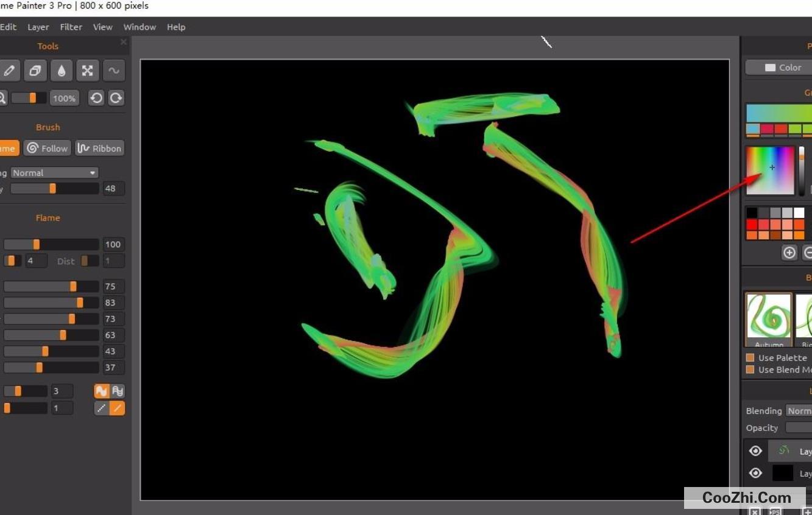Viewport: 812px width, 515px height.
Task: Open the Filter menu
Action: (x=71, y=27)
